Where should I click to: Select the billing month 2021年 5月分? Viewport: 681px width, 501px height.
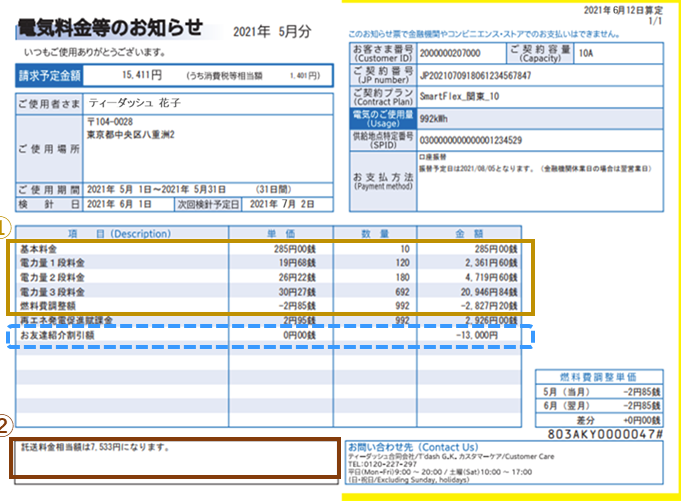272,32
